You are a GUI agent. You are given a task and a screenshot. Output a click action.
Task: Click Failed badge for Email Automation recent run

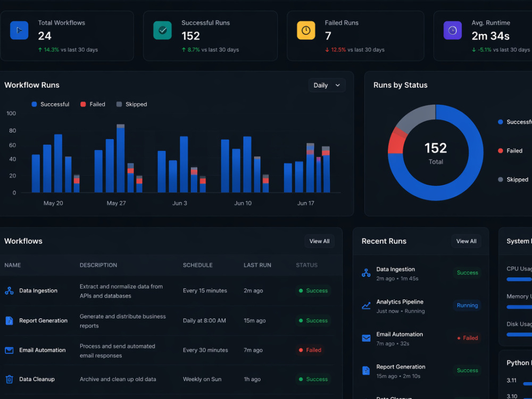tap(467, 338)
